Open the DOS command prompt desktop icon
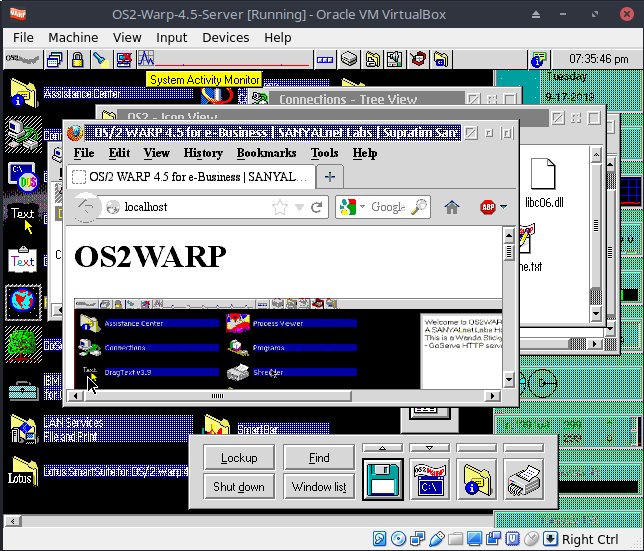Image resolution: width=644 pixels, height=551 pixels. 23,177
